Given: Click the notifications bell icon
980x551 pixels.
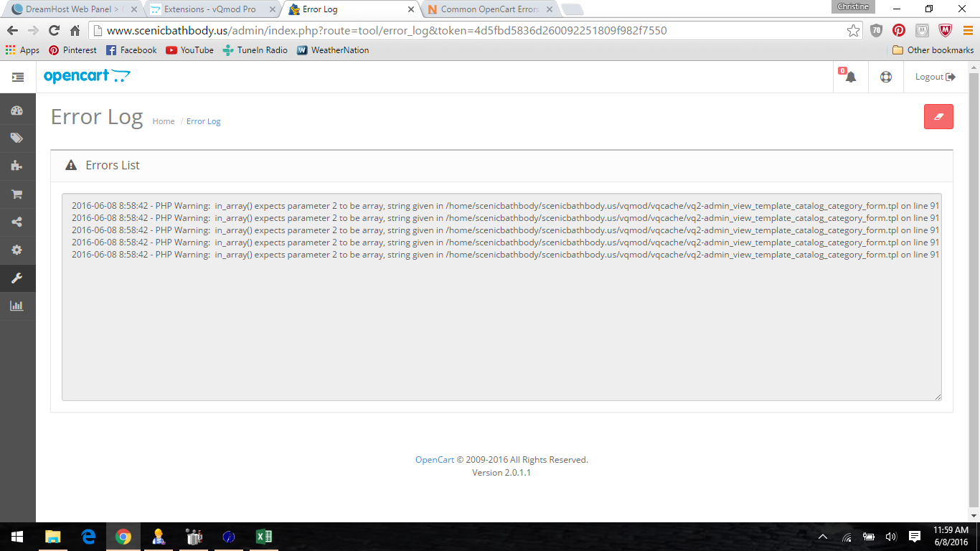Looking at the screenshot, I should (850, 77).
